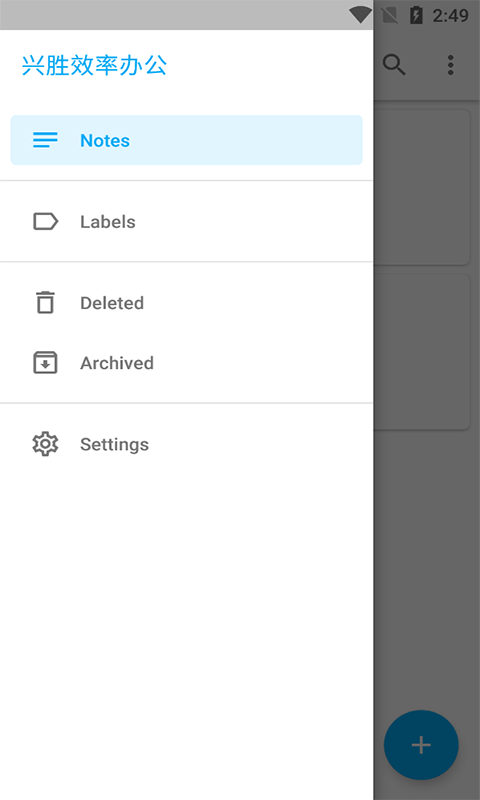Tap the battery charging status icon
This screenshot has width=480, height=800.
(x=416, y=15)
